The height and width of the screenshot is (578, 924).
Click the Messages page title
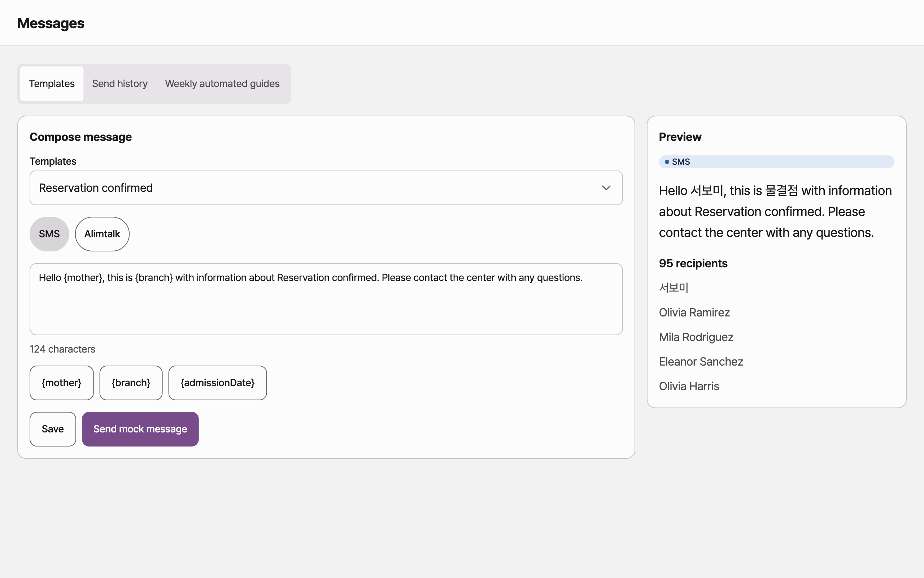(51, 23)
